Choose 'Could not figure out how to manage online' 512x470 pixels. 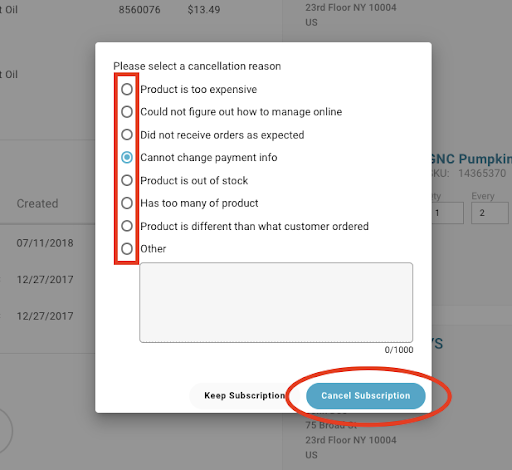[127, 112]
